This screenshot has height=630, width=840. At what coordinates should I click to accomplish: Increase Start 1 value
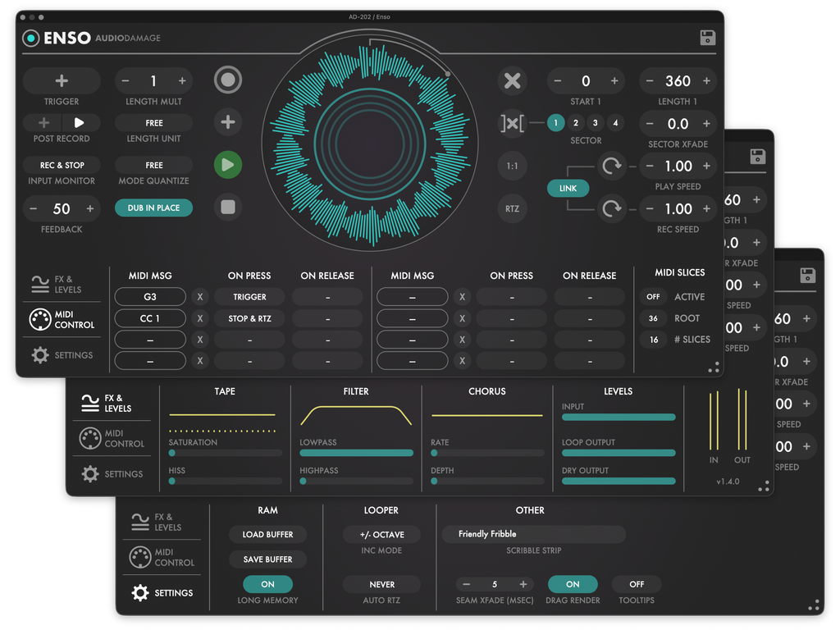(x=614, y=81)
